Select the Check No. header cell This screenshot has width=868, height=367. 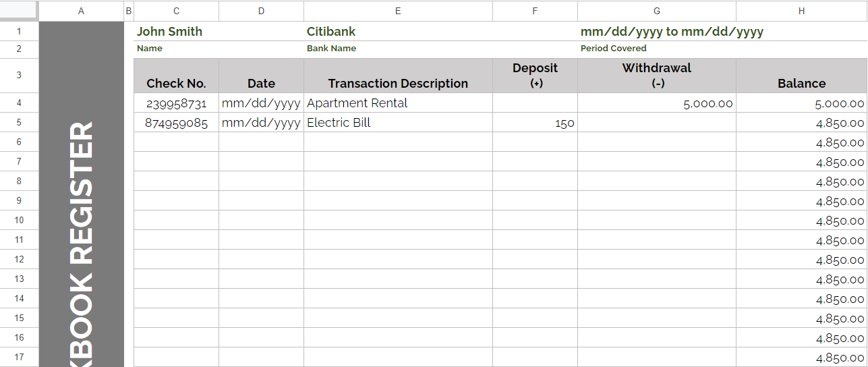[x=176, y=76]
